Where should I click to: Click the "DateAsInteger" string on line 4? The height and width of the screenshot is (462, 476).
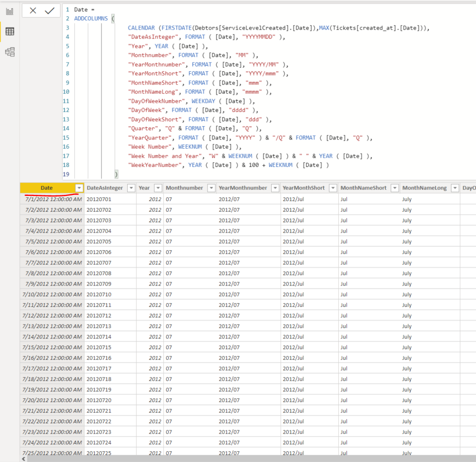(x=153, y=37)
